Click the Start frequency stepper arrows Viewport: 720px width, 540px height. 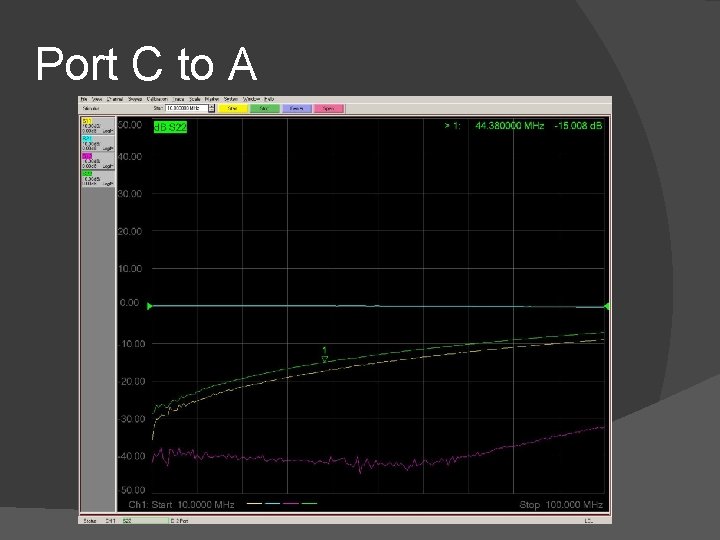click(212, 109)
